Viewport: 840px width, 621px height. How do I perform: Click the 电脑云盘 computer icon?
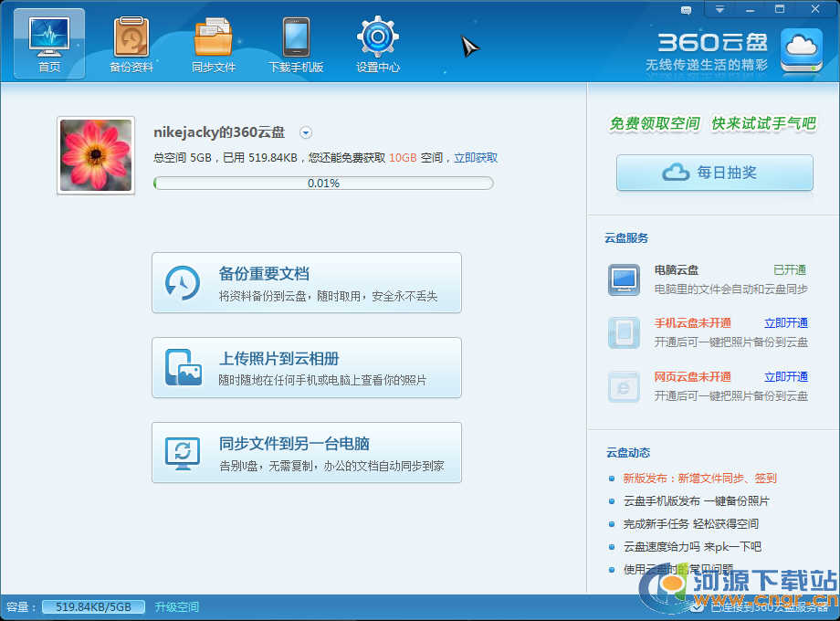(x=625, y=279)
